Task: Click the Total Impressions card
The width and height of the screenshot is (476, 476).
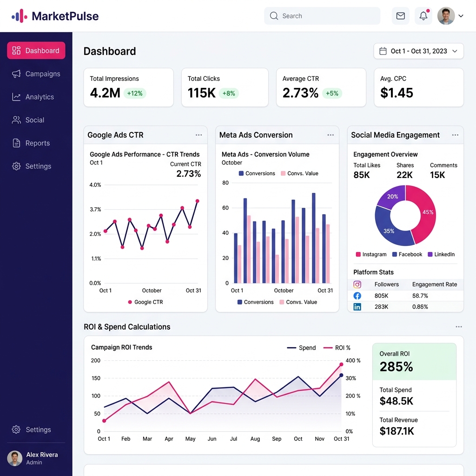Action: pyautogui.click(x=128, y=87)
